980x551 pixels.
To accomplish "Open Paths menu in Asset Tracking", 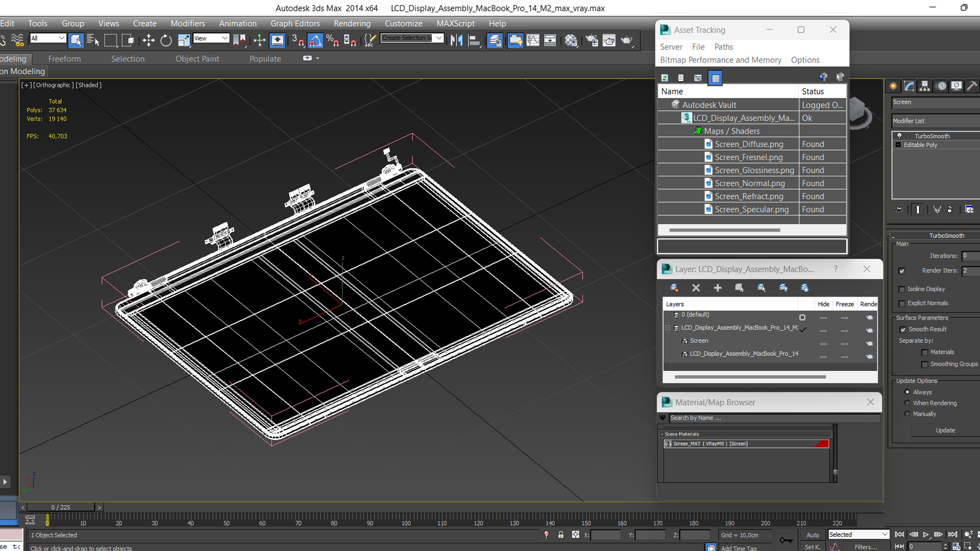I will (x=723, y=46).
